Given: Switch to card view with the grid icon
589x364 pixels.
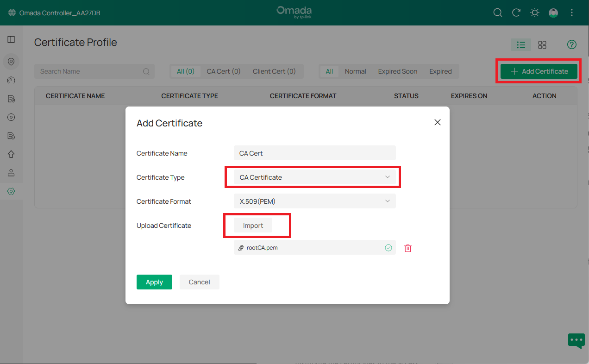Looking at the screenshot, I should [x=542, y=44].
